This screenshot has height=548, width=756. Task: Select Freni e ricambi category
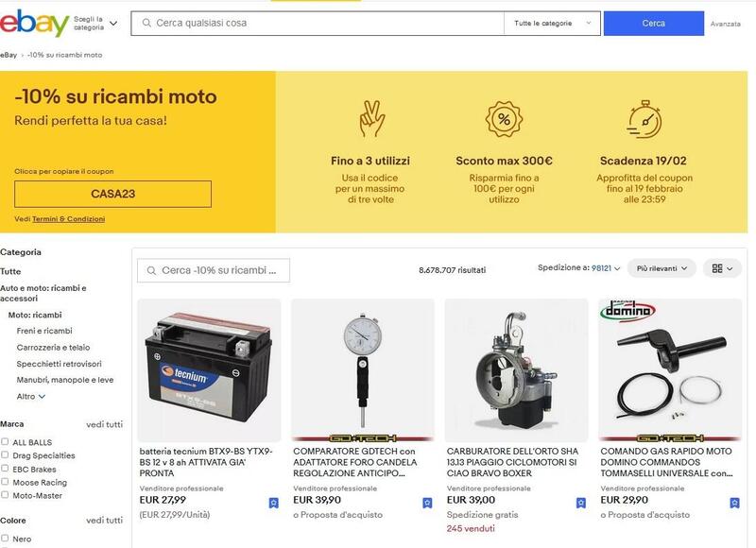44,331
